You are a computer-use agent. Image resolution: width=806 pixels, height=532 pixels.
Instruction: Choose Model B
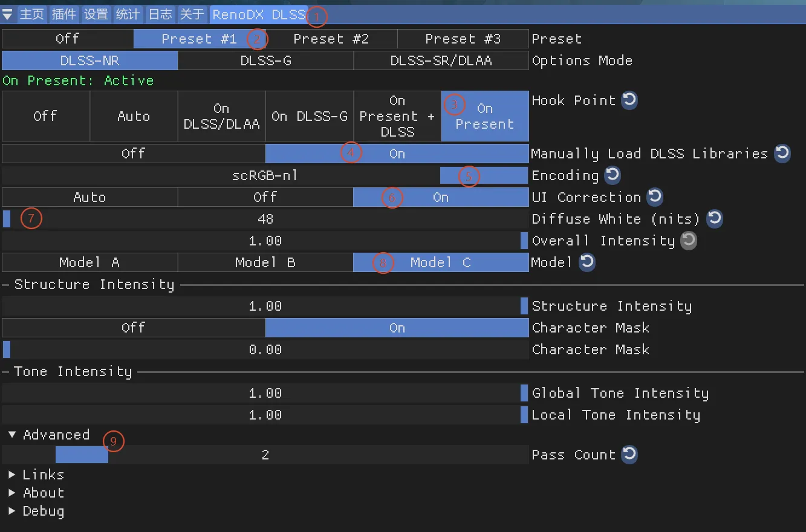tap(265, 262)
